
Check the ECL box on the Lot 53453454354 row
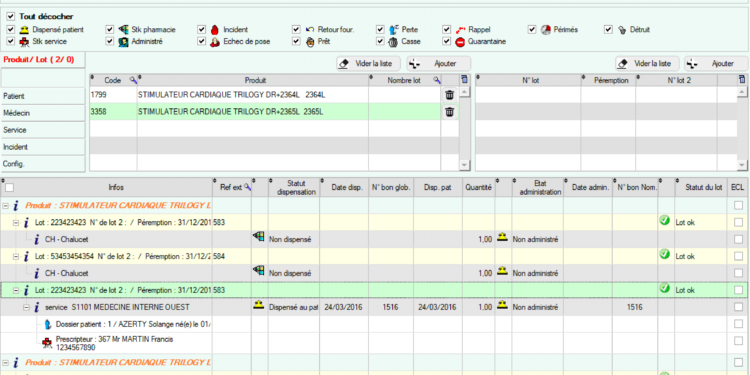coord(739,256)
